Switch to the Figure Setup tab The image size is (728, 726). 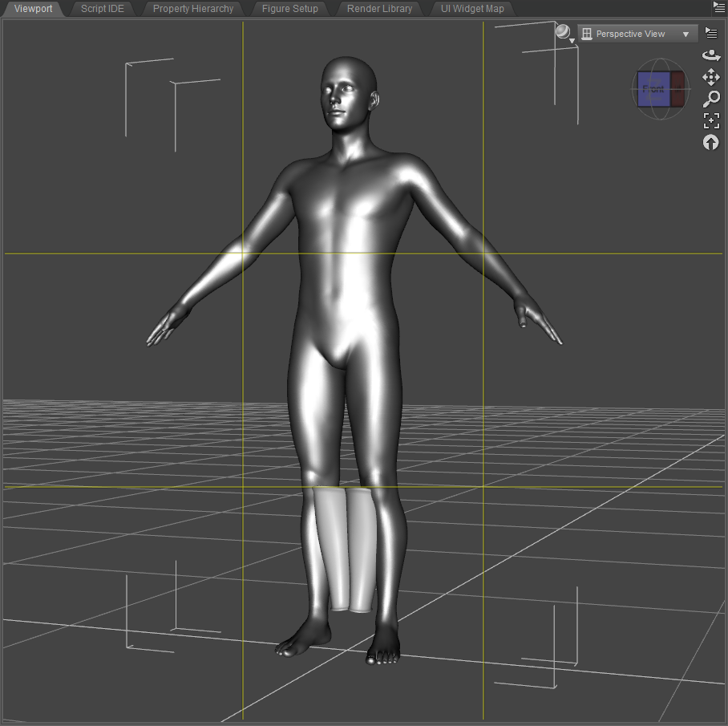[289, 9]
